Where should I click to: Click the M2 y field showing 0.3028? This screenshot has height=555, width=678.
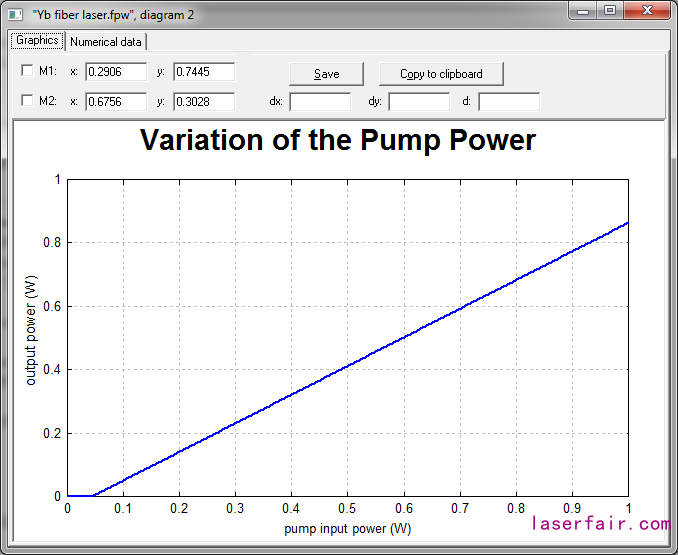(204, 102)
